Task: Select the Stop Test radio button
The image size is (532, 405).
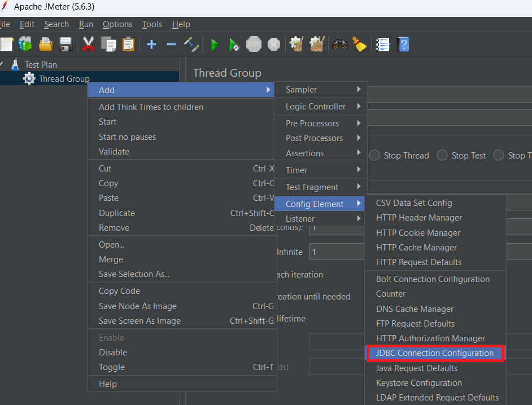Action: 442,155
